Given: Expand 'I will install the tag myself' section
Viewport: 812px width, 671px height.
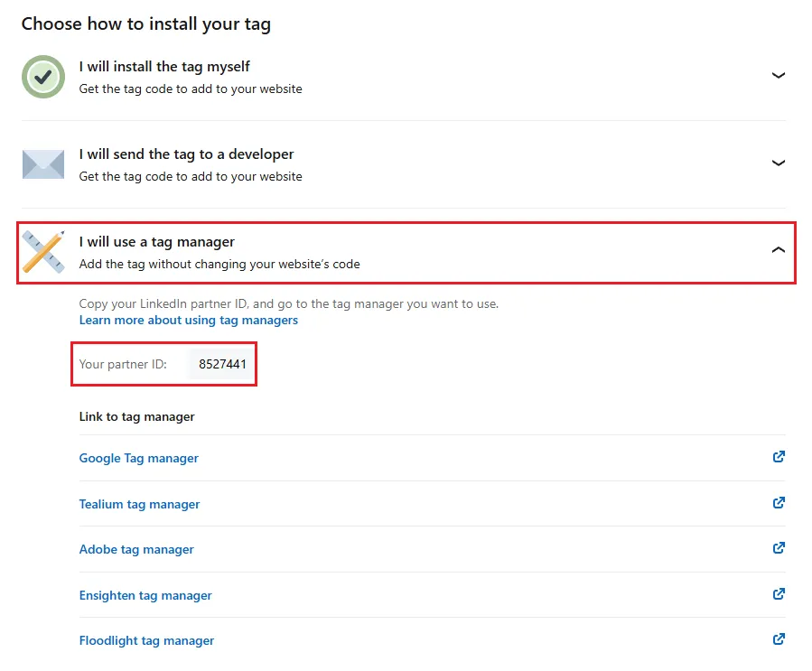Looking at the screenshot, I should (779, 76).
